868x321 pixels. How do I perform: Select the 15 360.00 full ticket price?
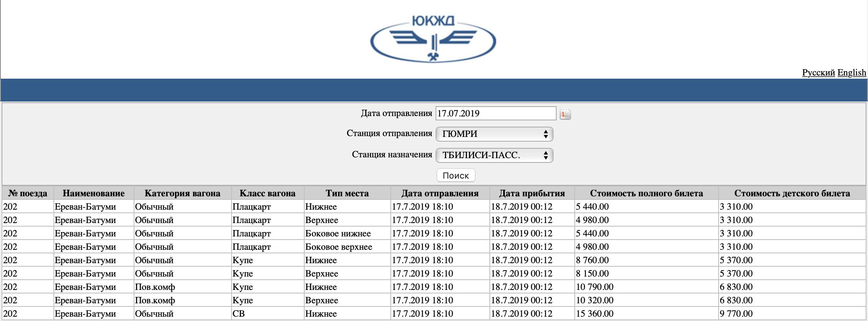594,314
